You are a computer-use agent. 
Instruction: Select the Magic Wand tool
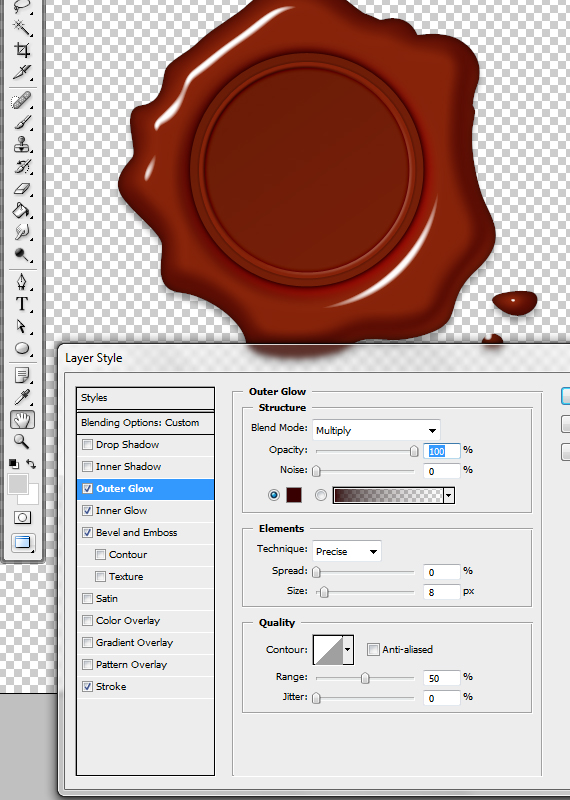coord(21,26)
